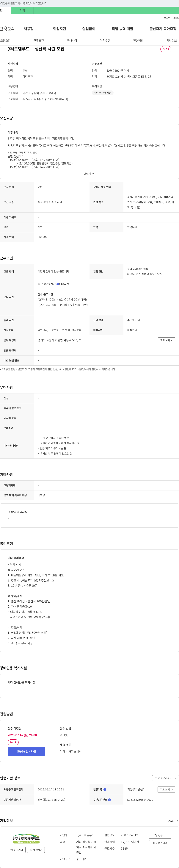Add company to favorites with 관심기업
This screenshot has width=179, height=868.
point(16,850)
